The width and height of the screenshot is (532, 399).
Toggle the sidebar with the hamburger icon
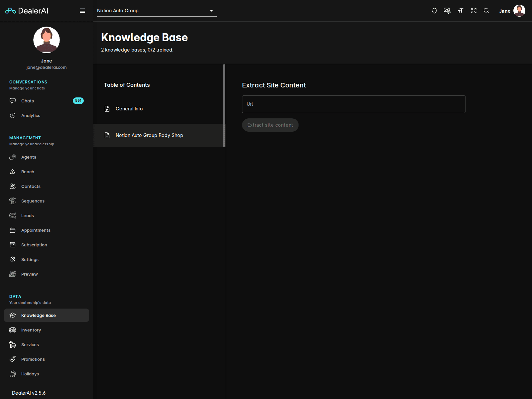tap(82, 10)
